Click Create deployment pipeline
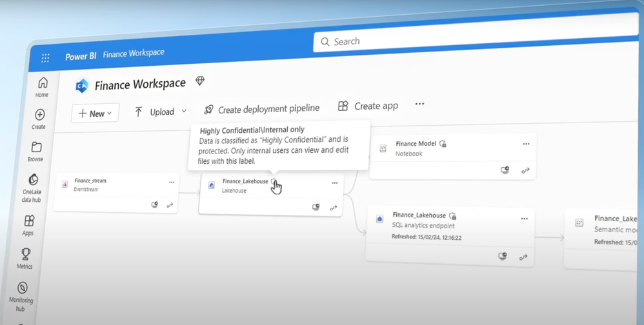Viewport: 644px width, 325px height. [261, 109]
